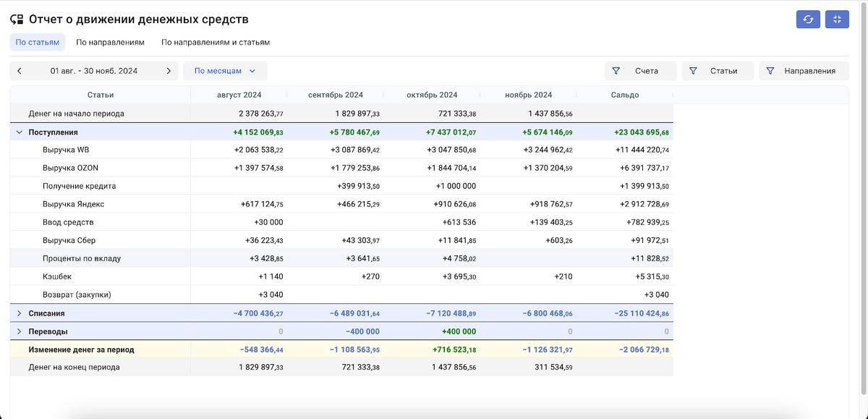Viewport: 868px width, 419px height.
Task: Click the report icon beside the page title
Action: (17, 20)
